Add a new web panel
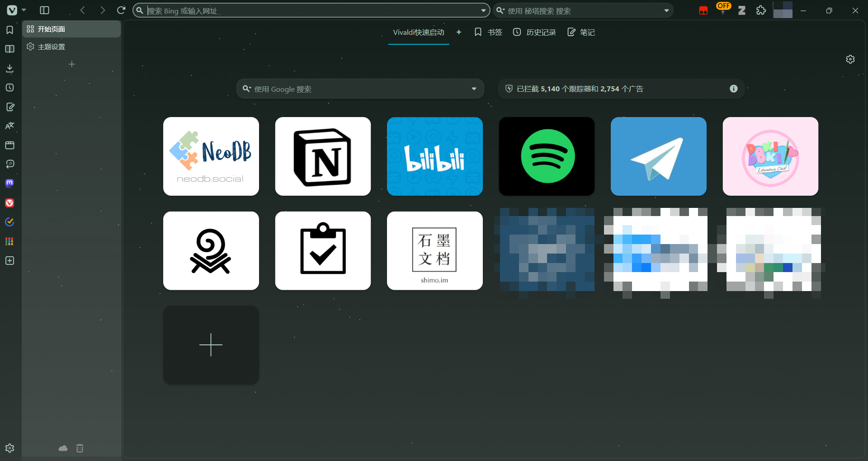This screenshot has width=868, height=461. (x=9, y=261)
